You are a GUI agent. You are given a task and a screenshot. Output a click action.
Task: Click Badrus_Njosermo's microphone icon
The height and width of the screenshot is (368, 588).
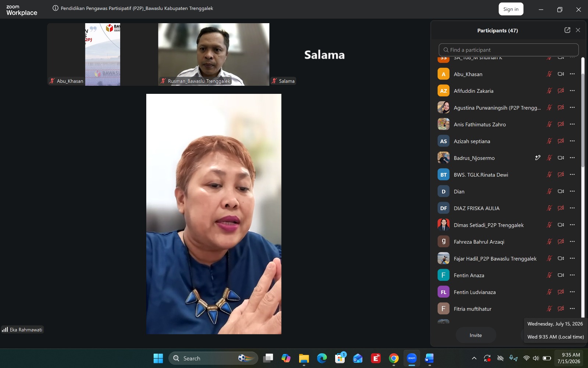[x=549, y=158]
